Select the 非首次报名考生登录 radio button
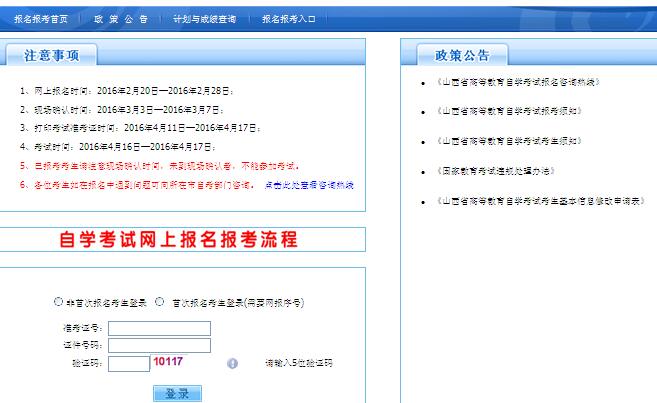The height and width of the screenshot is (403, 657). pyautogui.click(x=58, y=301)
